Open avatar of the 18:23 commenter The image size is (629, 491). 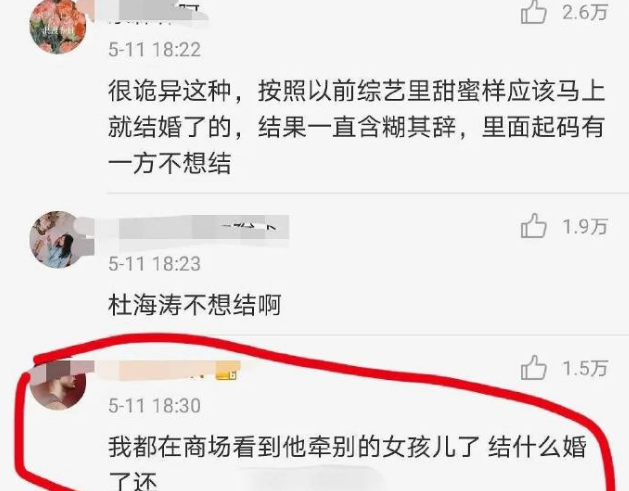pos(58,239)
